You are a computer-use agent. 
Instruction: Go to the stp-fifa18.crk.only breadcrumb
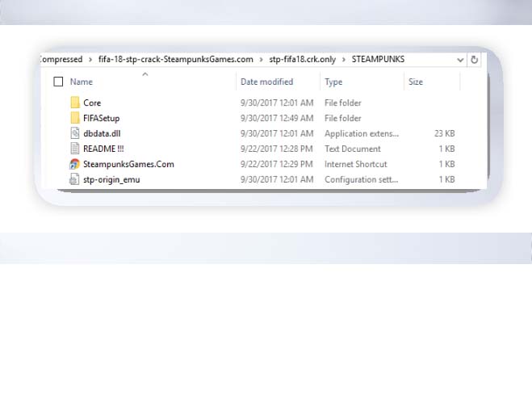302,60
